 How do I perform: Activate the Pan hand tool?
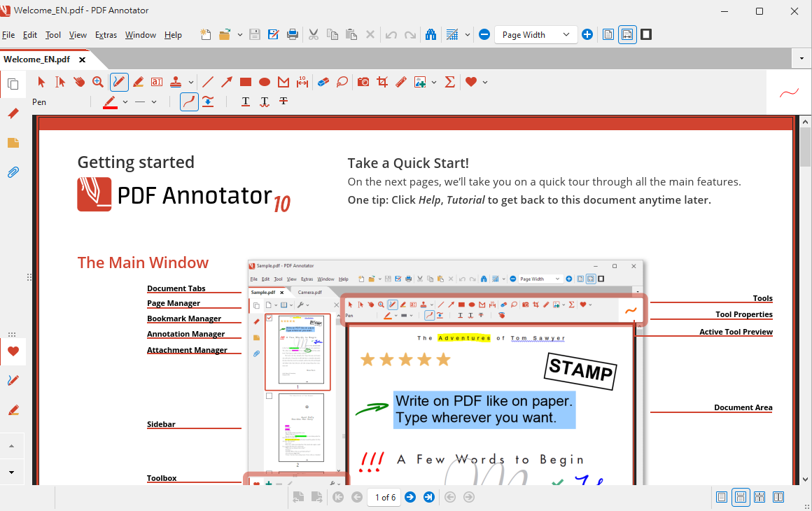(x=78, y=82)
